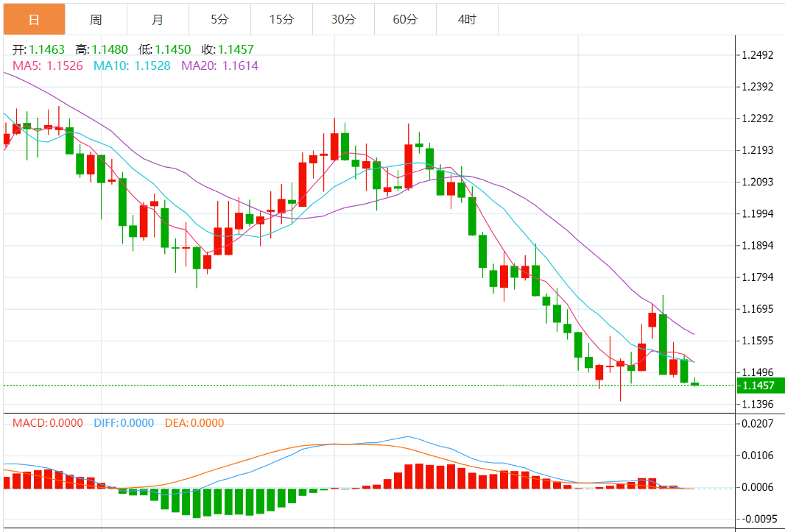Switch to the 月 monthly tab
The width and height of the screenshot is (785, 532).
[158, 20]
